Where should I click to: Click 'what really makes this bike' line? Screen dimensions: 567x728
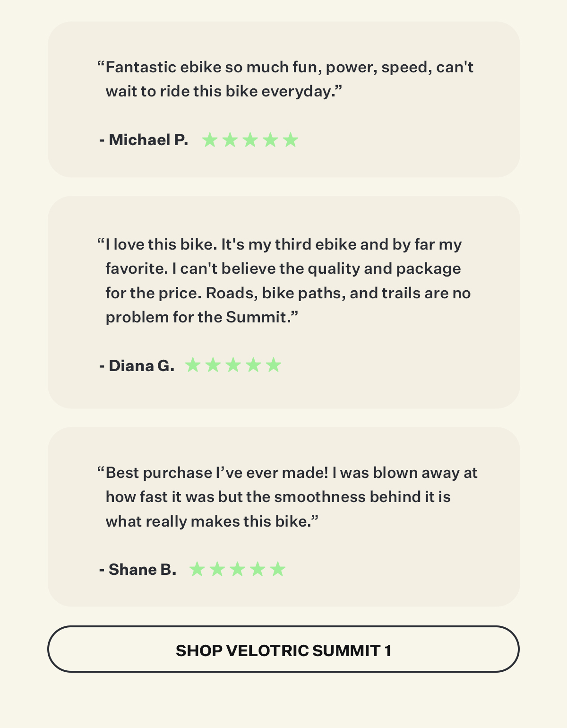(x=212, y=521)
